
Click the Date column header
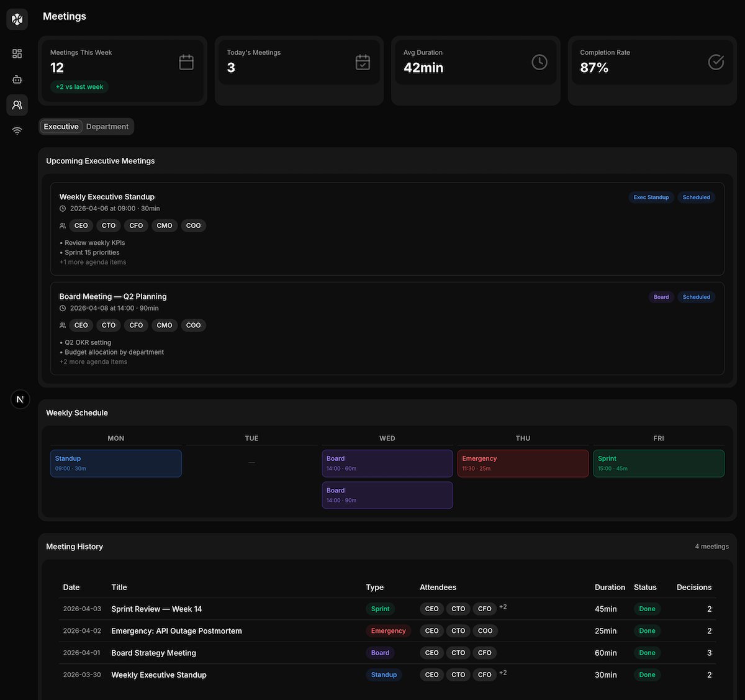71,587
